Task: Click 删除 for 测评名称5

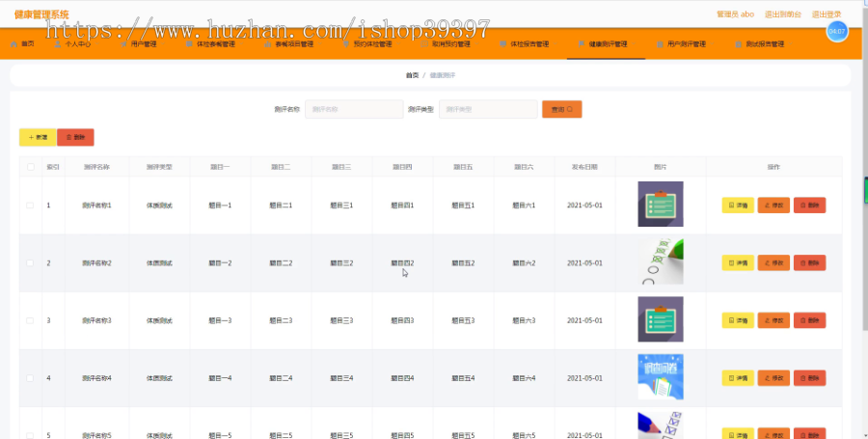Action: (x=810, y=434)
